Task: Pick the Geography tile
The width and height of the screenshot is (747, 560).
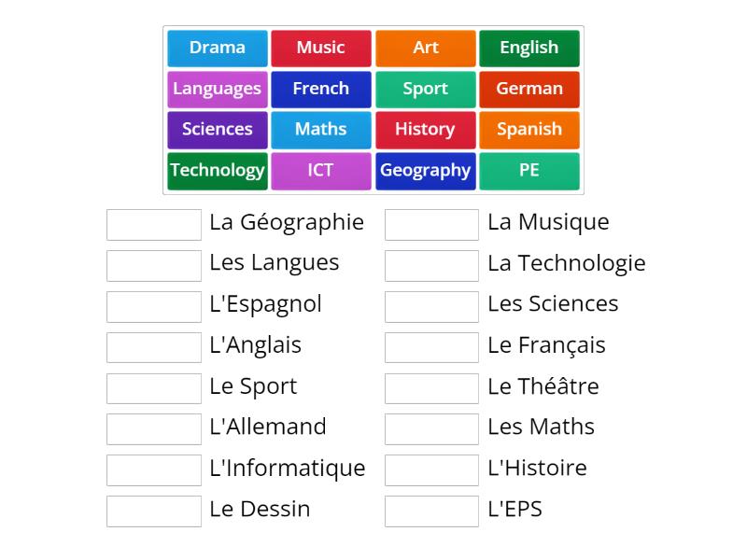Action: pyautogui.click(x=425, y=171)
